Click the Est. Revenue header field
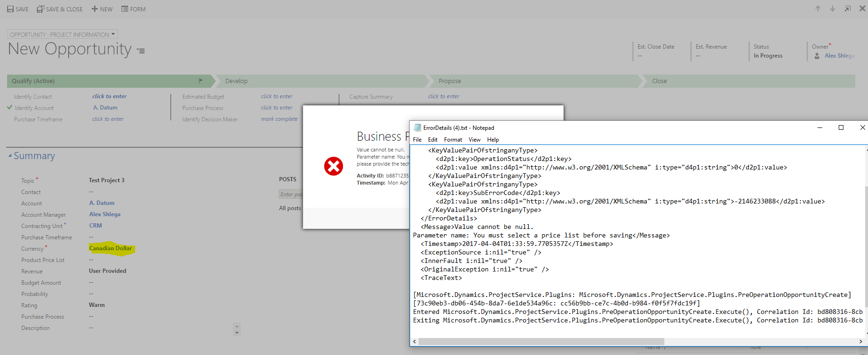 click(x=711, y=51)
